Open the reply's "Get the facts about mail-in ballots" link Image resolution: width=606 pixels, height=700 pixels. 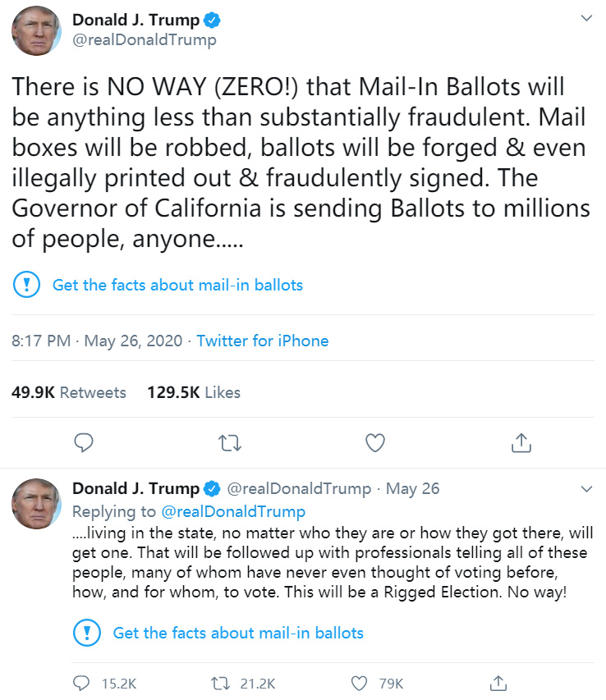click(x=238, y=633)
